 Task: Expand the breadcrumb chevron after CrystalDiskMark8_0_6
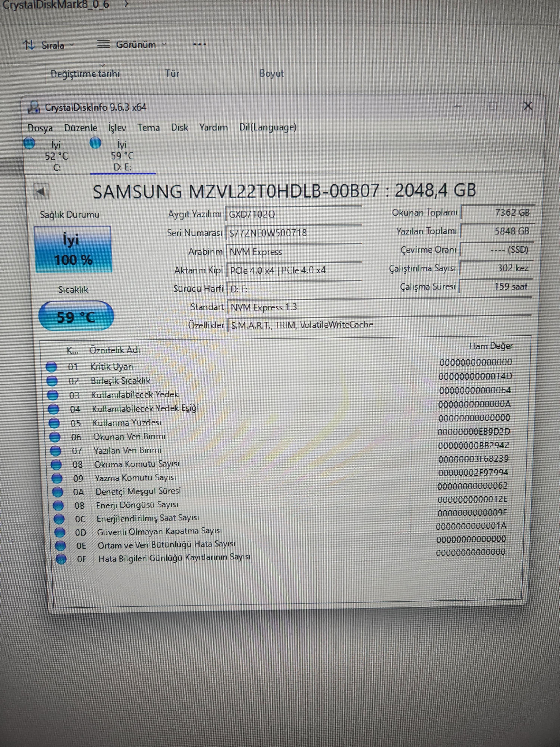126,4
